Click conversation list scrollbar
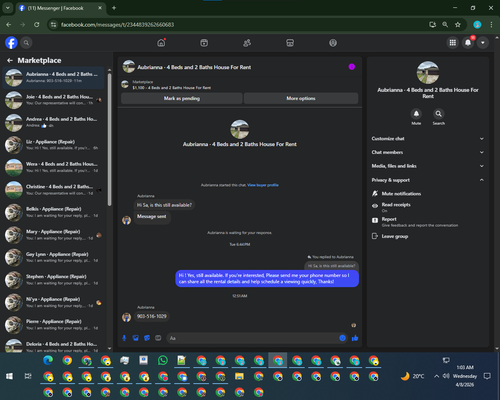500x400 pixels. click(x=109, y=139)
